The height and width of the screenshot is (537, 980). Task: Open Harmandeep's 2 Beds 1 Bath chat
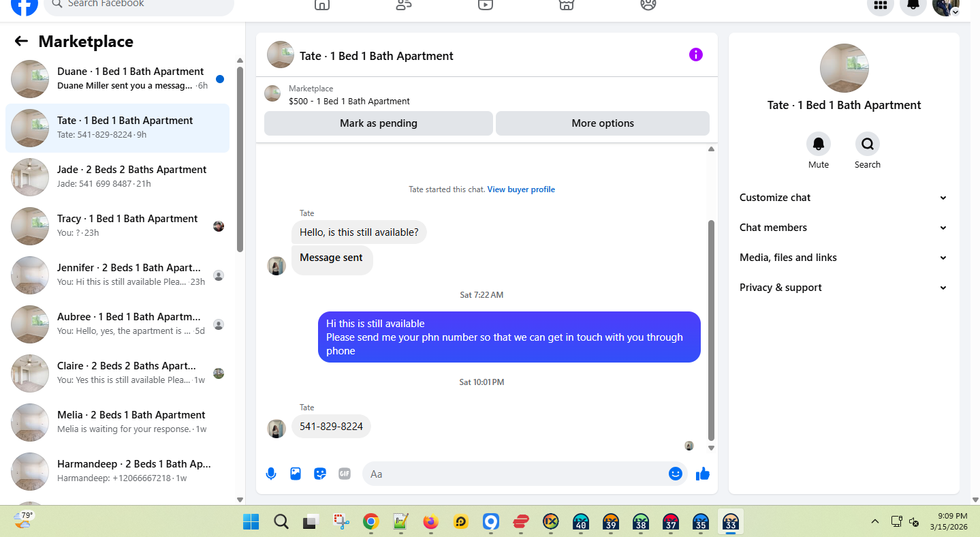click(x=117, y=472)
